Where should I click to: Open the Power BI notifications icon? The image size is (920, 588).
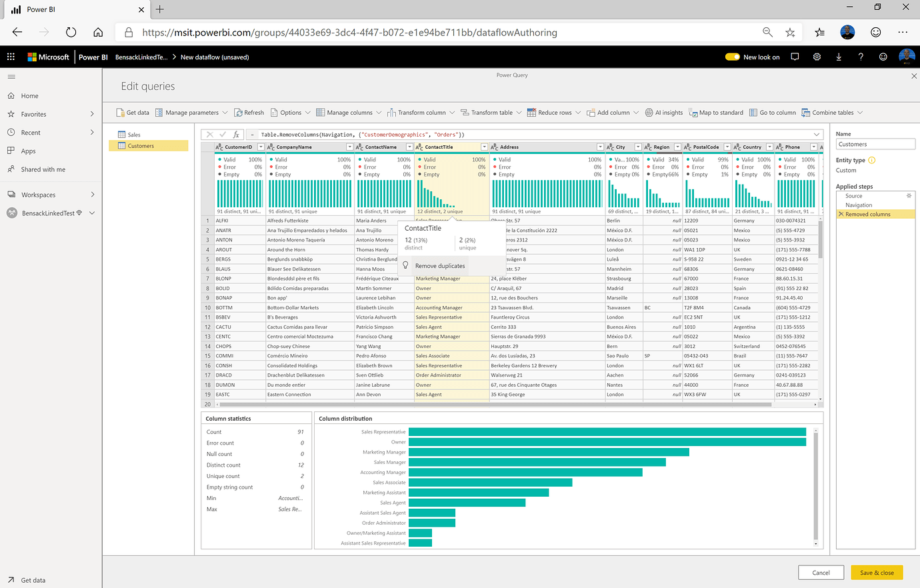(795, 57)
